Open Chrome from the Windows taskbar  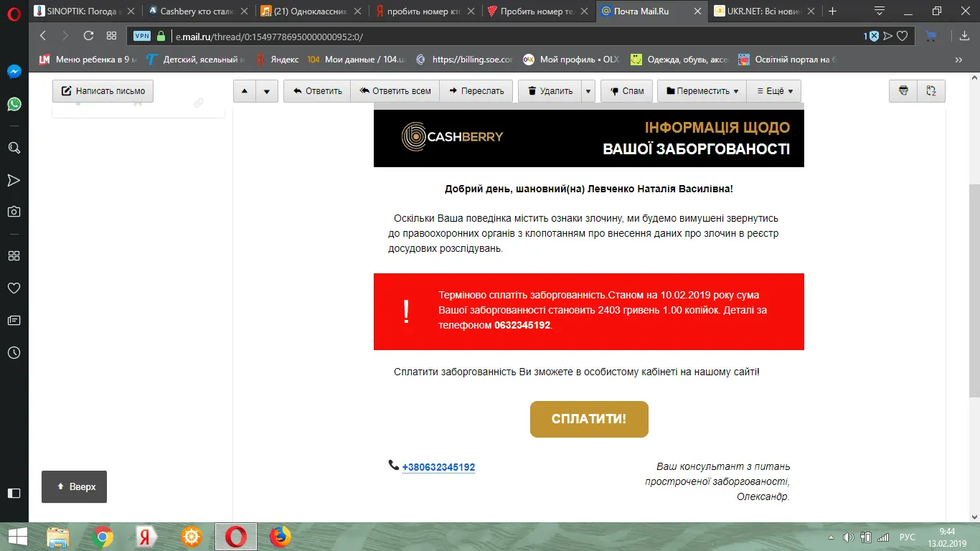pyautogui.click(x=103, y=537)
